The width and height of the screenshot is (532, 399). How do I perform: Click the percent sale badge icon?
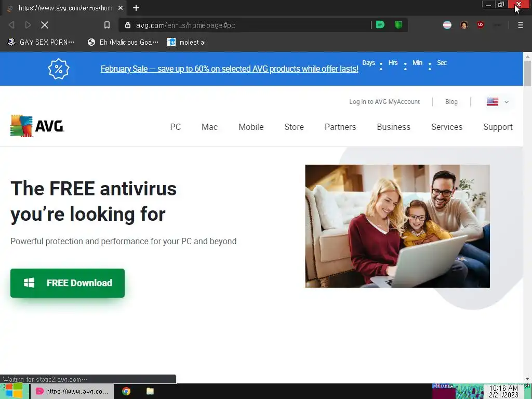tap(58, 69)
